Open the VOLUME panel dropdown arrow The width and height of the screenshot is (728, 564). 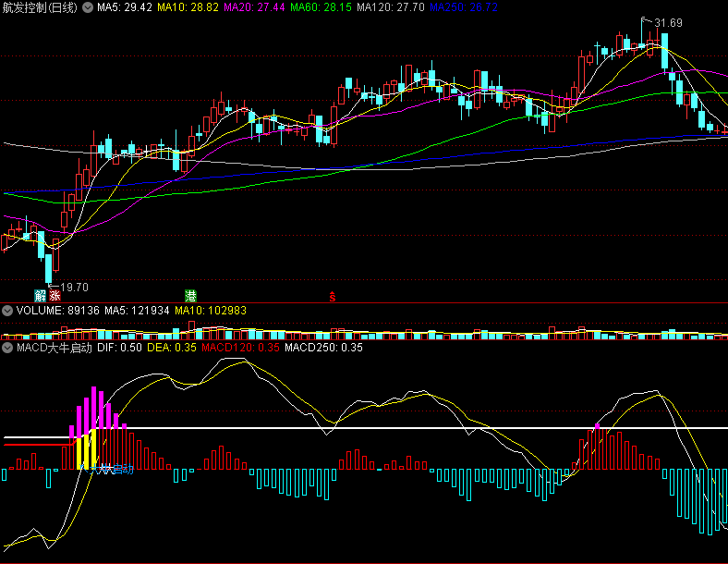(7, 311)
